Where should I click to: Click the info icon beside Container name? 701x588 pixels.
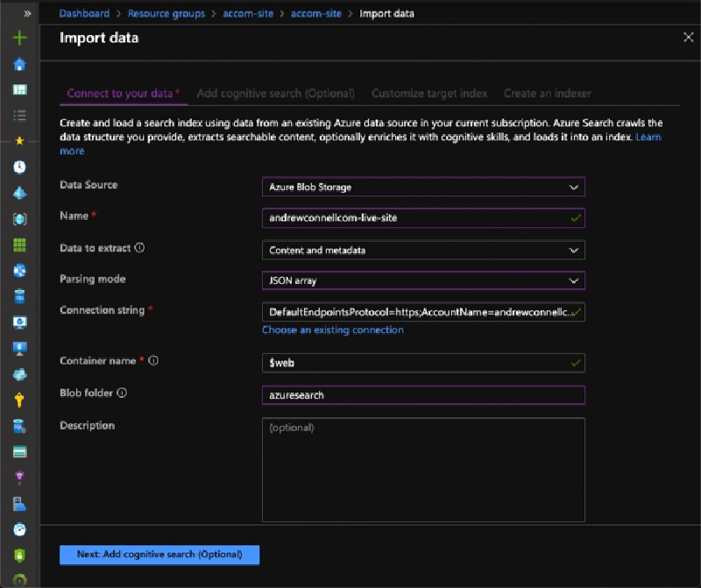(x=153, y=360)
